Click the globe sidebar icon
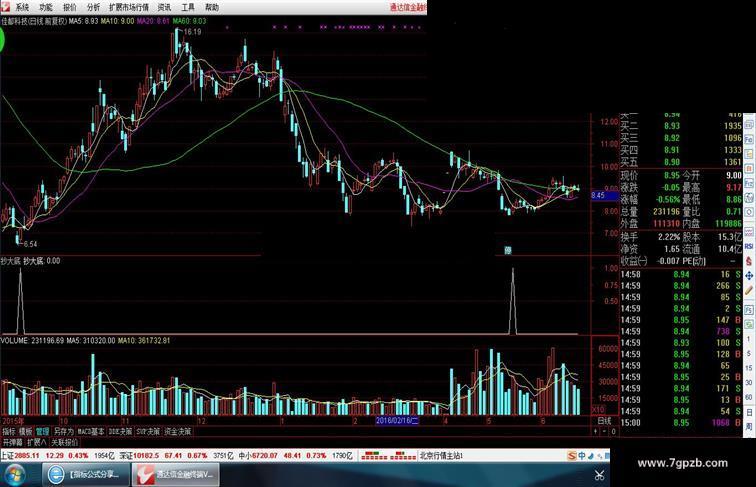 (749, 198)
